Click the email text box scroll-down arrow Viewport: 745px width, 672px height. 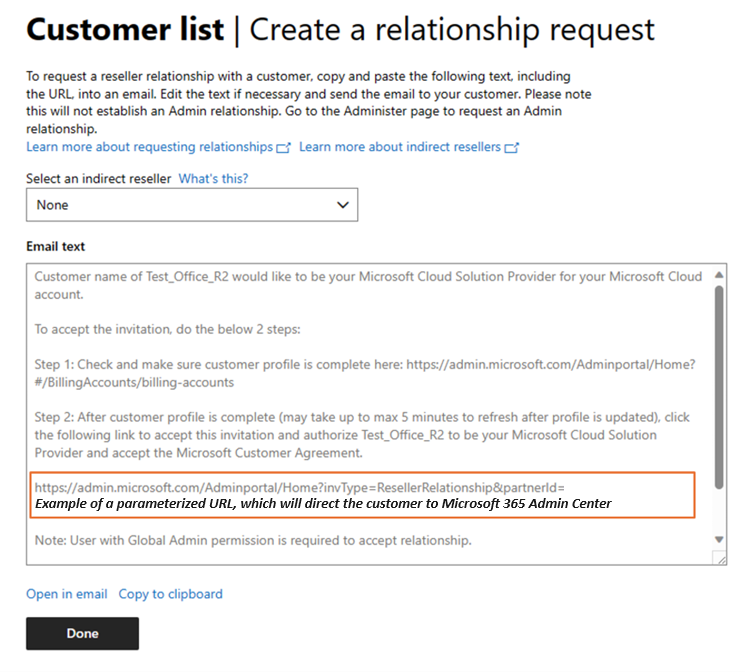(720, 540)
